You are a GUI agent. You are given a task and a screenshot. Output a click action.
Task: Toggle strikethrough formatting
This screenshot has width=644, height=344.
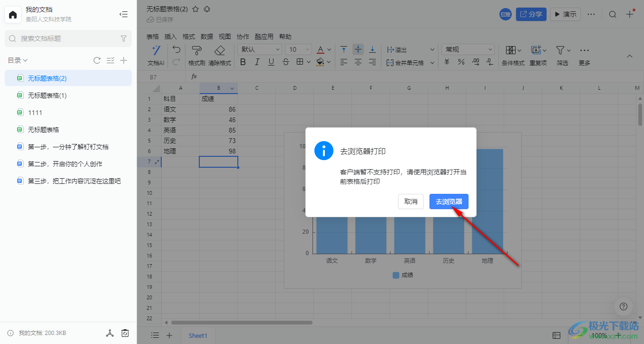(x=285, y=62)
